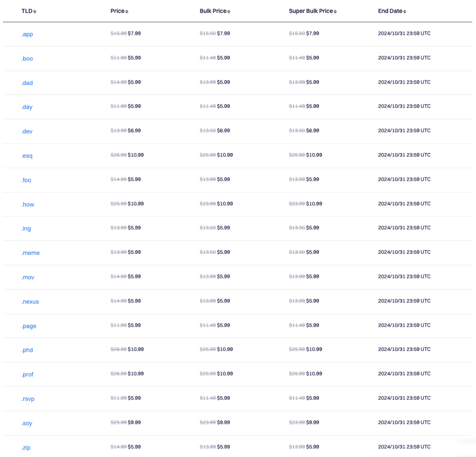Screen dimensions: 476x457
Task: Click the .prof domain link
Action: [x=27, y=375]
